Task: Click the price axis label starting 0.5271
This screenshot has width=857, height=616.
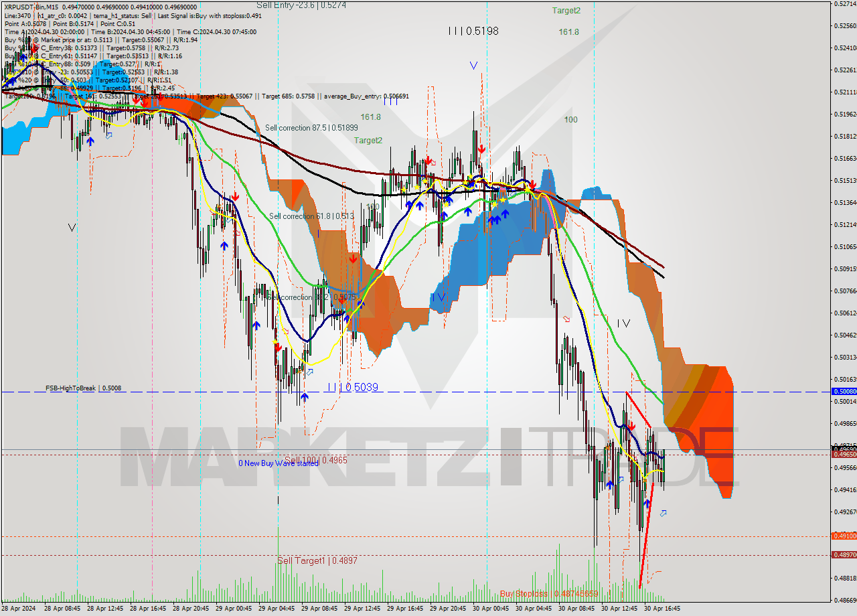Action: click(x=845, y=4)
